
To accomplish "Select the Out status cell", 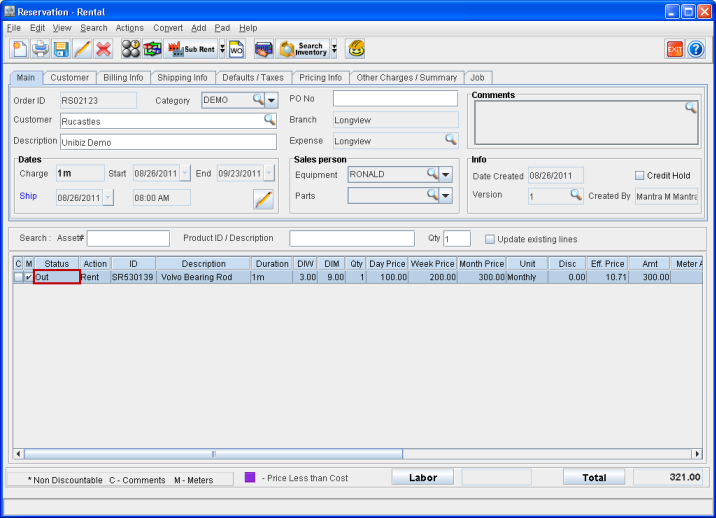I will pyautogui.click(x=57, y=277).
